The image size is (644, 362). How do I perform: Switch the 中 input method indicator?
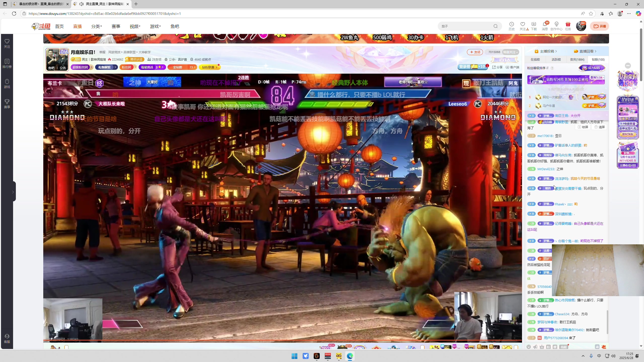tap(599, 356)
